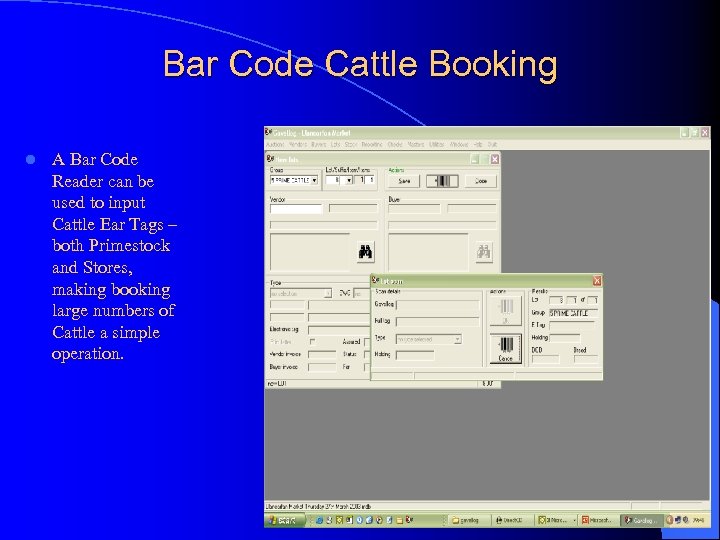This screenshot has height=540, width=720.
Task: Click the barcode scan button beside Save
Action: 442,181
